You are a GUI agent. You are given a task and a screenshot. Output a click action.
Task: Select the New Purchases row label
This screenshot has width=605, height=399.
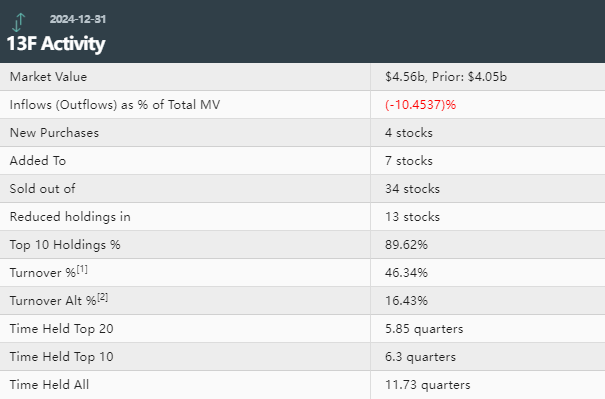coord(54,133)
